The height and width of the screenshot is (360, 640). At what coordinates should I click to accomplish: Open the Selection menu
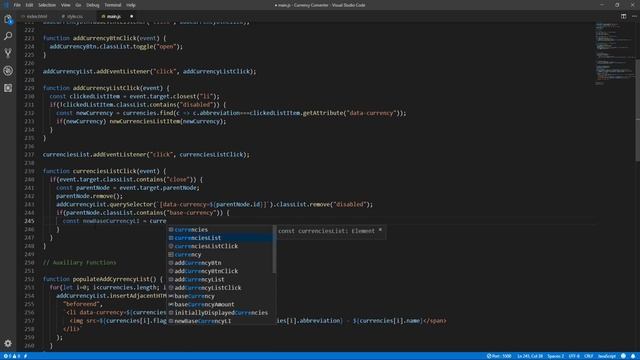pyautogui.click(x=47, y=5)
